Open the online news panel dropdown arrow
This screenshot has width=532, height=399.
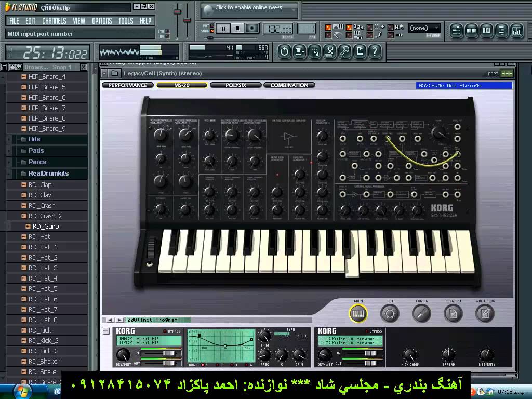coord(294,10)
